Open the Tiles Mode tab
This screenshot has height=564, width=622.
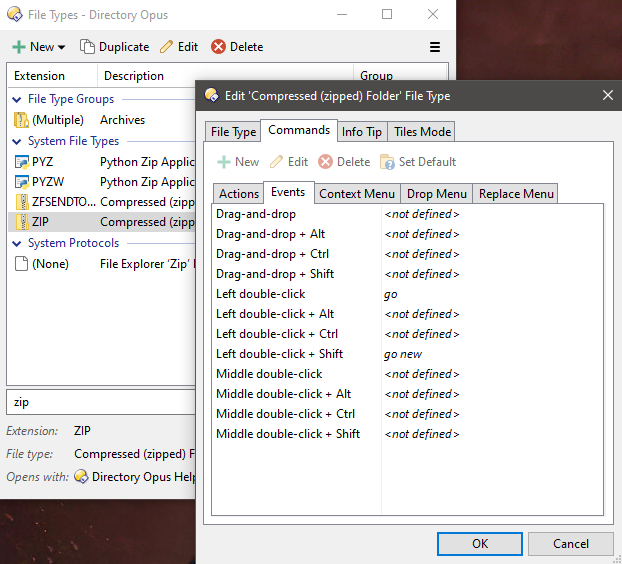tap(422, 132)
